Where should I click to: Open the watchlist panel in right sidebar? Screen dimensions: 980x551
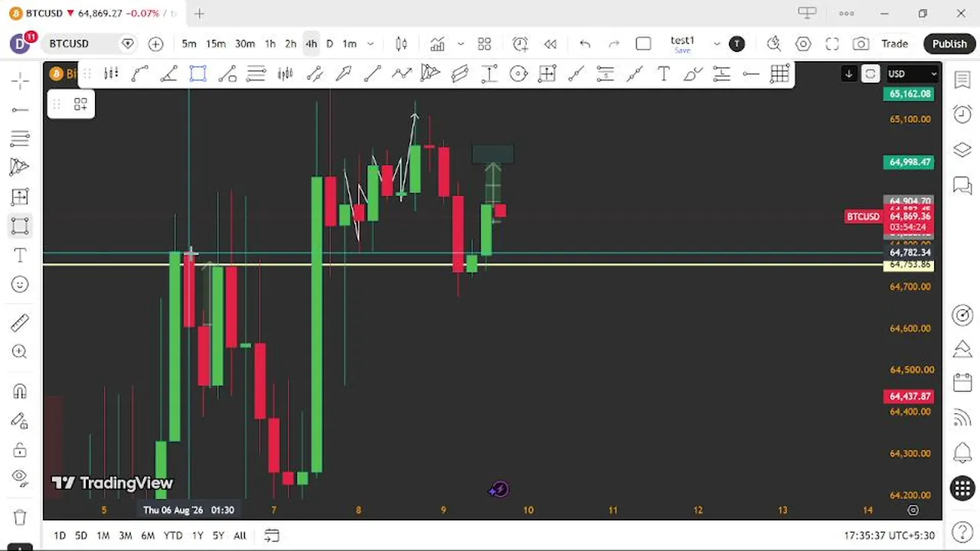pyautogui.click(x=962, y=80)
